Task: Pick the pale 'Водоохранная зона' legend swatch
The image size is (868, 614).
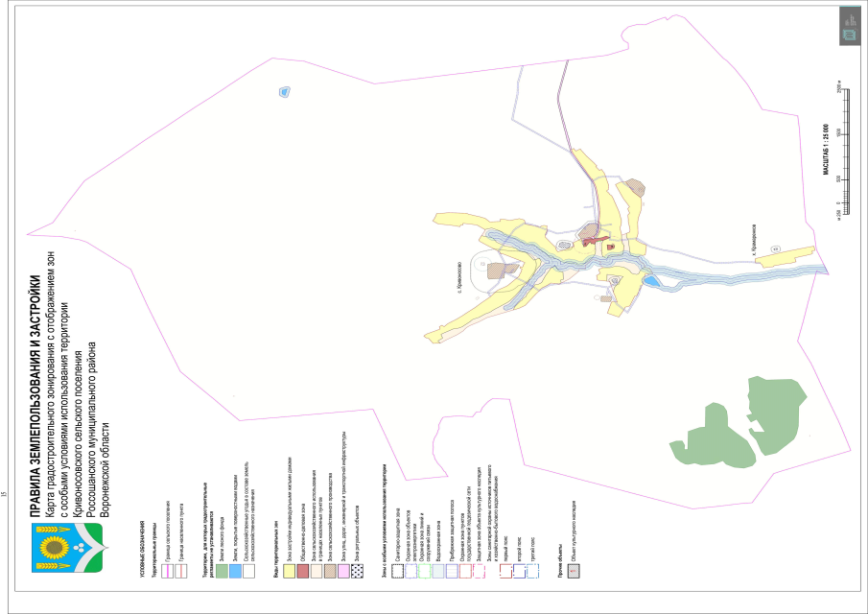Action: (x=438, y=571)
